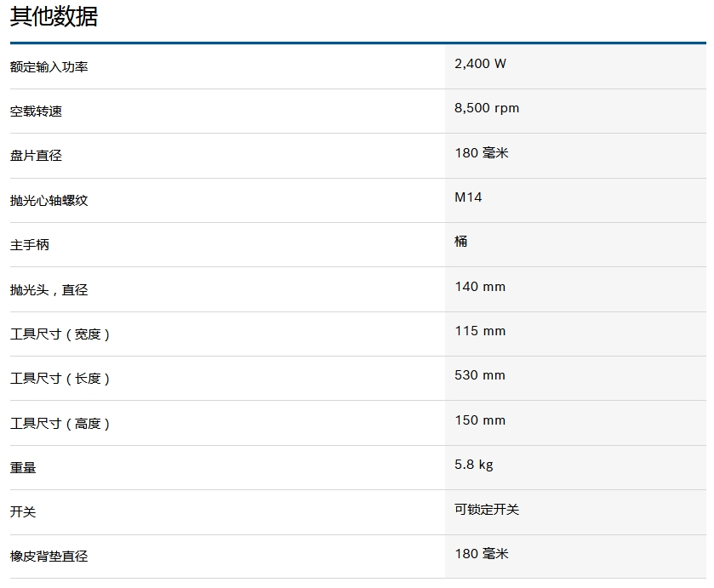Select the 桶 handle value
This screenshot has height=588, width=714.
[460, 242]
